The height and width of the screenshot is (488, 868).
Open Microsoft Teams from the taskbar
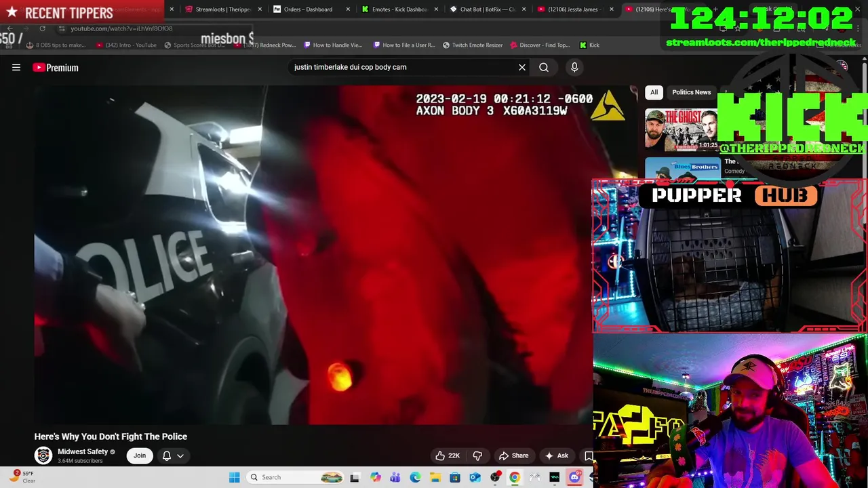point(395,477)
